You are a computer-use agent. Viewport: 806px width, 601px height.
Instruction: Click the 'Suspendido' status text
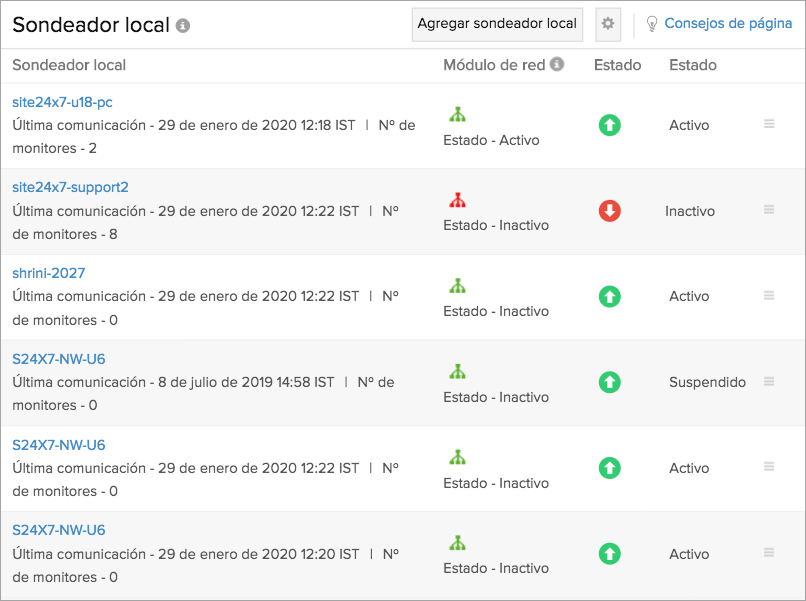click(x=707, y=382)
